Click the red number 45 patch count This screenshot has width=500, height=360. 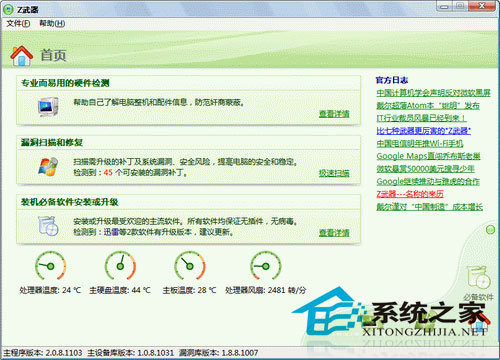point(108,172)
